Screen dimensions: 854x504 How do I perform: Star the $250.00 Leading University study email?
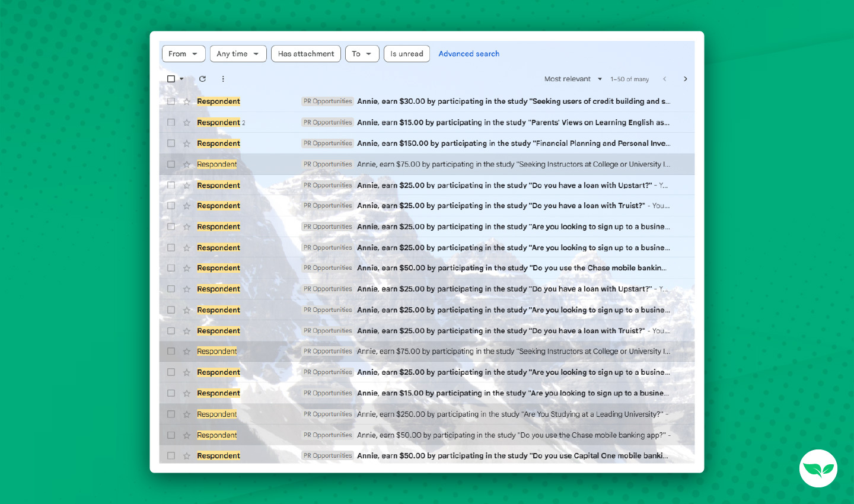(185, 414)
